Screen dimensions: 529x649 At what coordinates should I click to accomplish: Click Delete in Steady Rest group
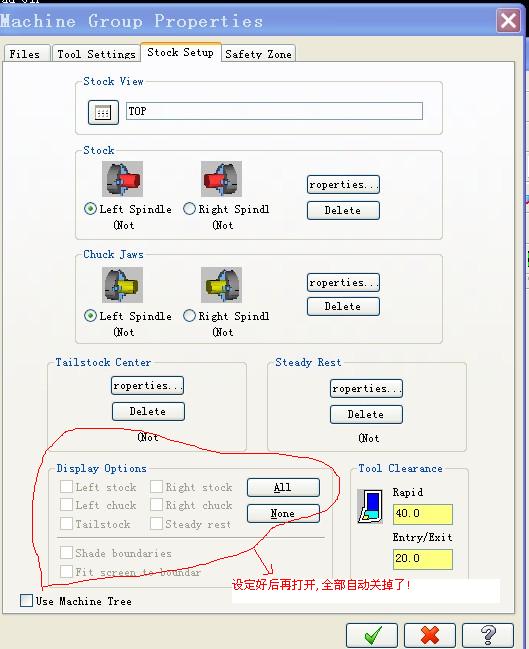click(x=366, y=414)
